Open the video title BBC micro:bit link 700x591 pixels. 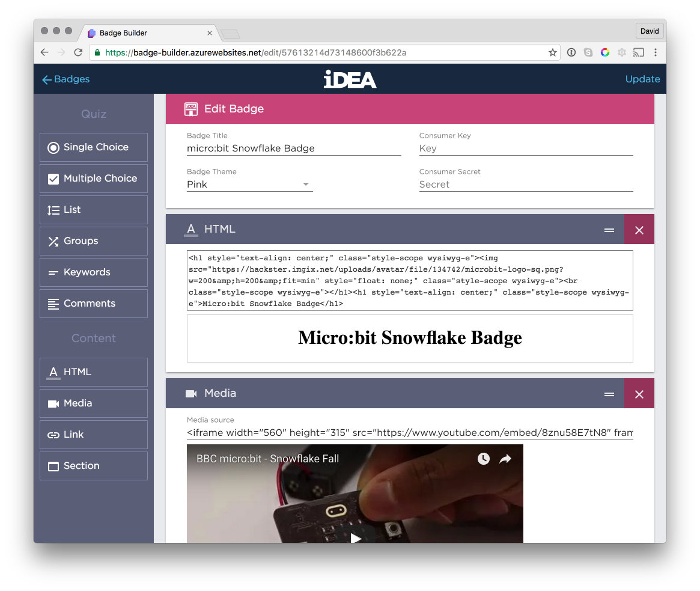(268, 459)
